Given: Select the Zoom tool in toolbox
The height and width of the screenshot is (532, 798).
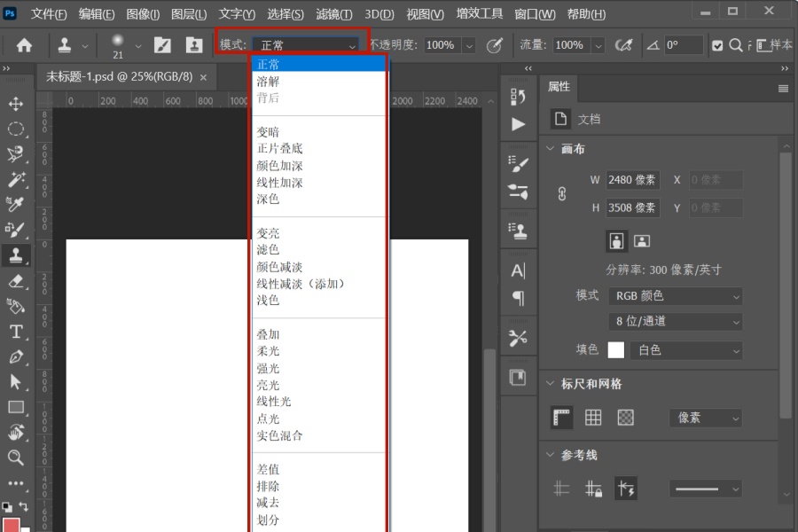Looking at the screenshot, I should click(16, 458).
